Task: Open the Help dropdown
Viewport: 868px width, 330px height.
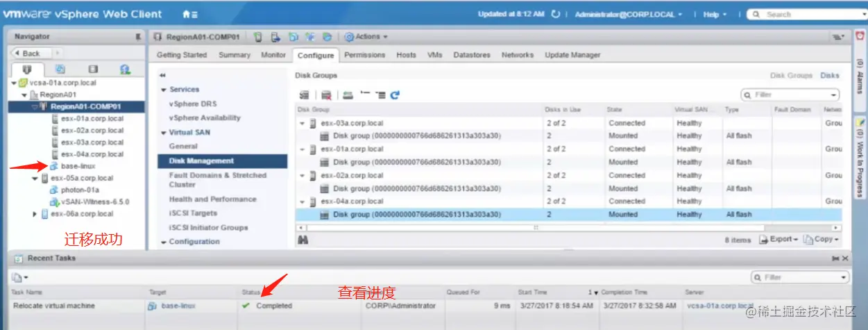Action: (x=715, y=14)
